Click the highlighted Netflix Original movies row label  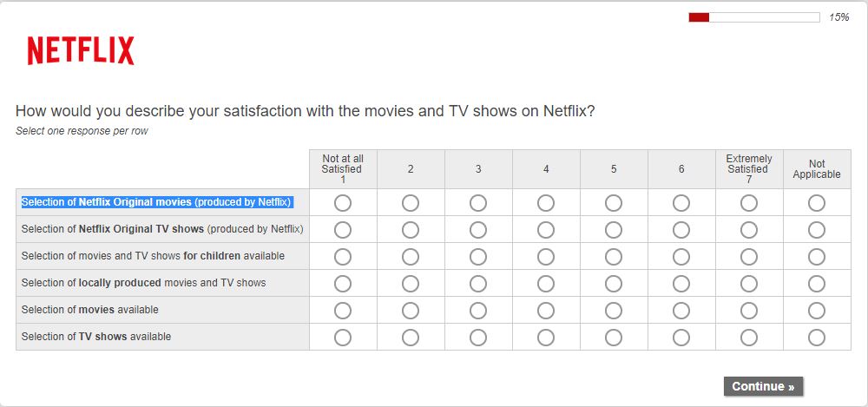click(156, 202)
